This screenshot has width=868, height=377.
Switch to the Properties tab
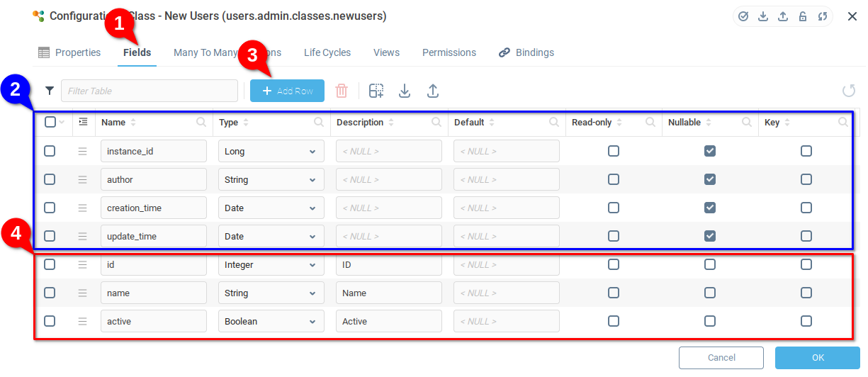pyautogui.click(x=70, y=52)
